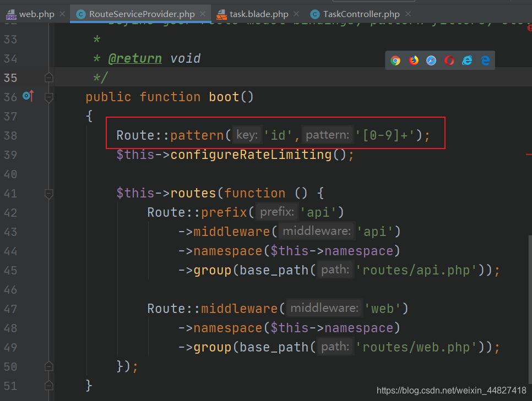The width and height of the screenshot is (532, 401).
Task: Open in Chrome browser icon
Action: [395, 61]
